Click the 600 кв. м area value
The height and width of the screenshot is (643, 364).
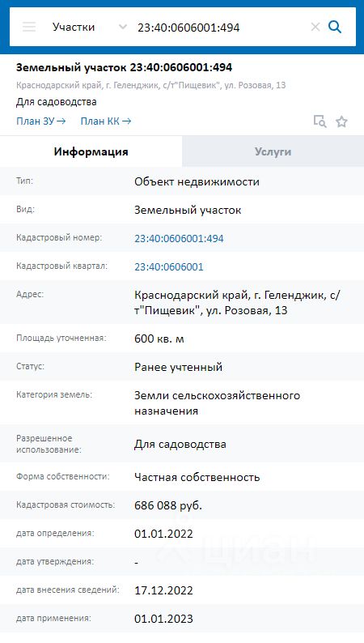(x=159, y=339)
